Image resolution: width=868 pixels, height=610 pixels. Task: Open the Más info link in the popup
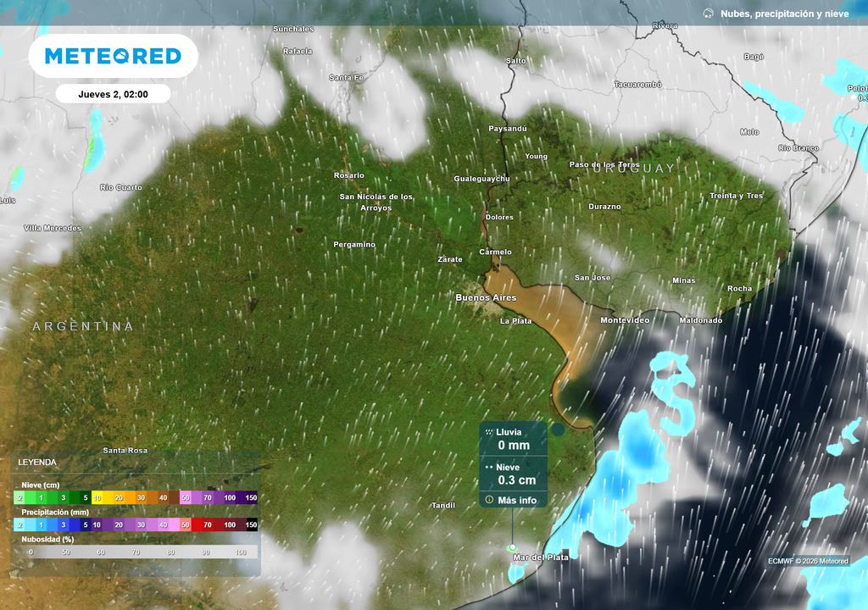point(517,500)
